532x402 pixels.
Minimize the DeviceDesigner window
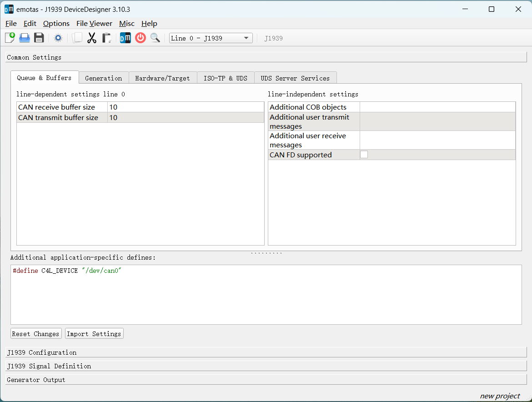pyautogui.click(x=465, y=9)
